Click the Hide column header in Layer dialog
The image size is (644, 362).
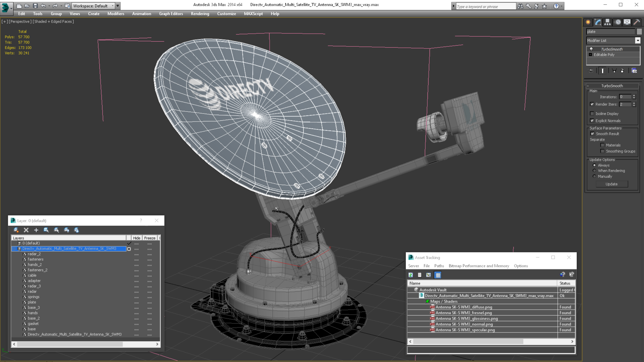136,238
